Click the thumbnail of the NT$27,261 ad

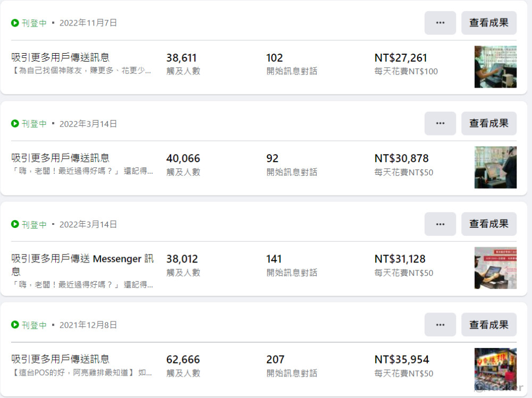click(495, 66)
